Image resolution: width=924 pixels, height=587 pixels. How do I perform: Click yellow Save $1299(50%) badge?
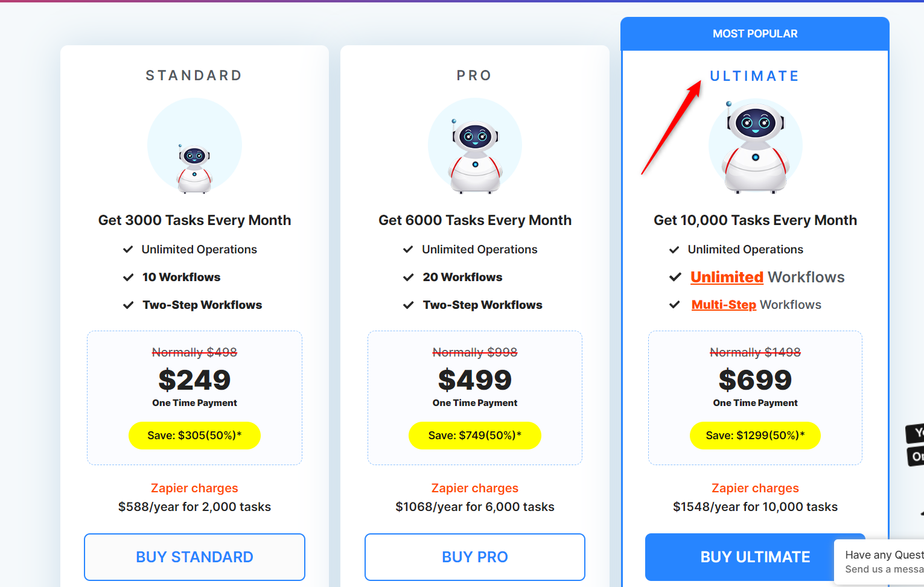pyautogui.click(x=755, y=436)
